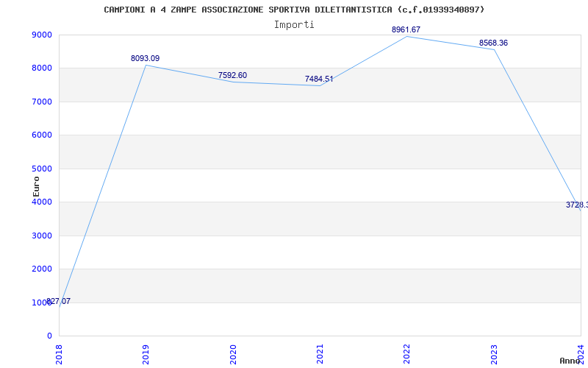Click the 4000 y-axis value
Screen dimensions: 588x368
pos(40,202)
